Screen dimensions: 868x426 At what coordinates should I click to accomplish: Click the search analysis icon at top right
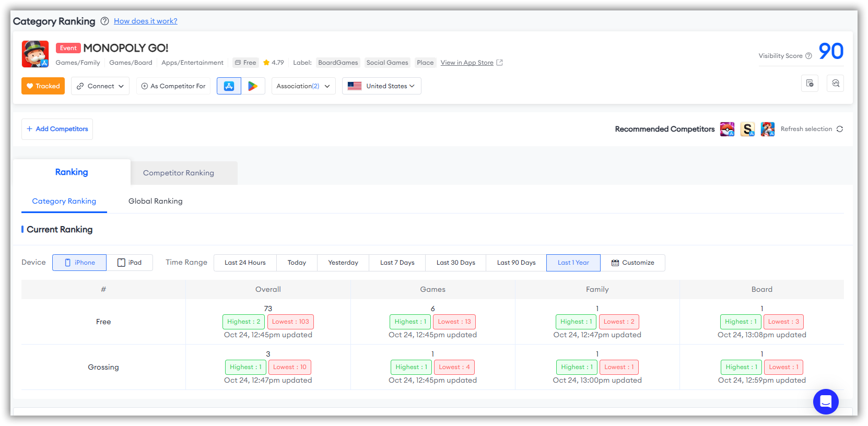835,84
